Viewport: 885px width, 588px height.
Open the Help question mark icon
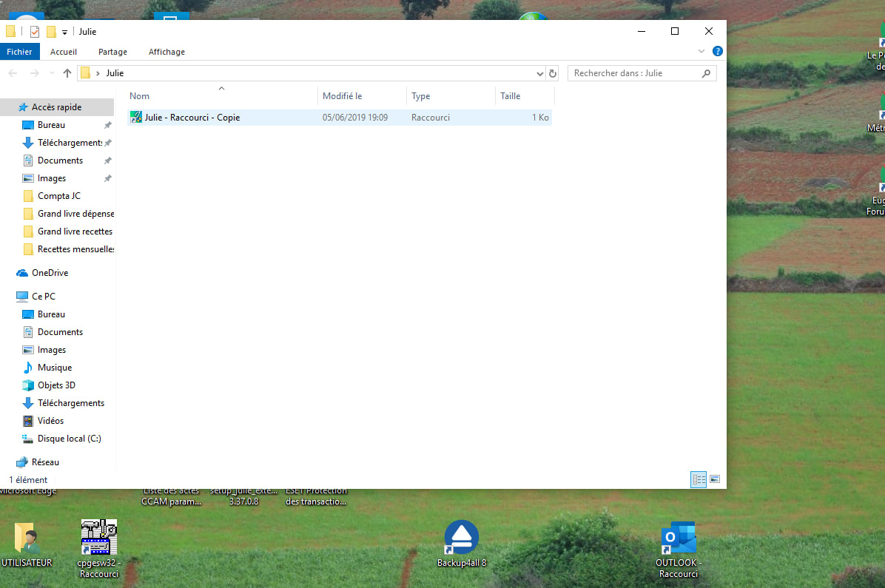pyautogui.click(x=717, y=52)
